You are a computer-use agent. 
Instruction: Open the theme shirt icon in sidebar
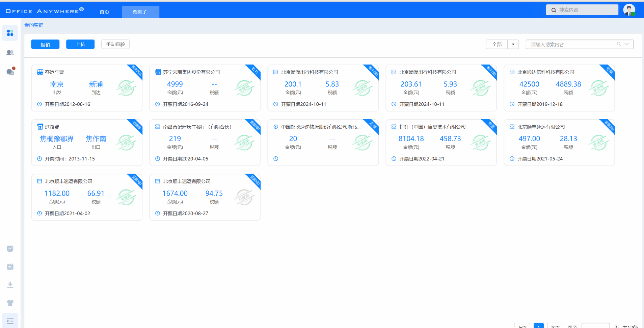click(x=10, y=303)
